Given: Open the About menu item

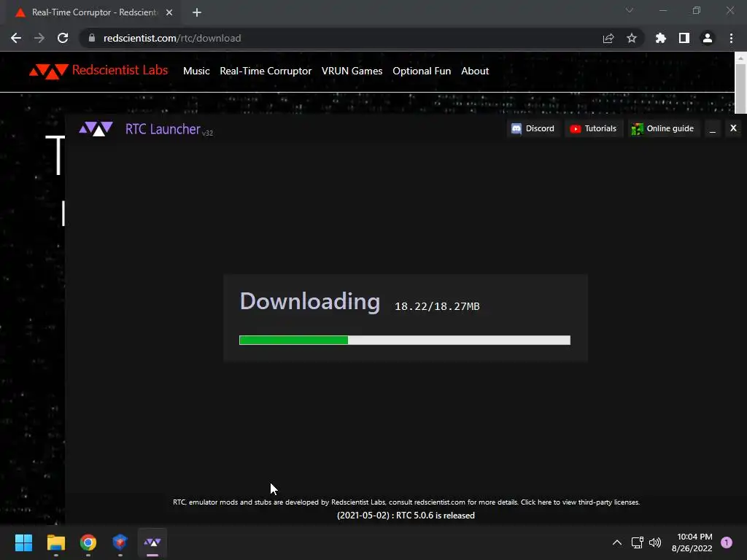Looking at the screenshot, I should coord(474,71).
